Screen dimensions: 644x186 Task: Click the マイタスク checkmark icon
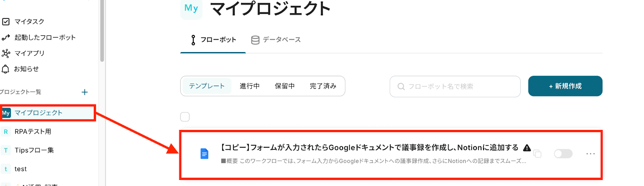6,21
